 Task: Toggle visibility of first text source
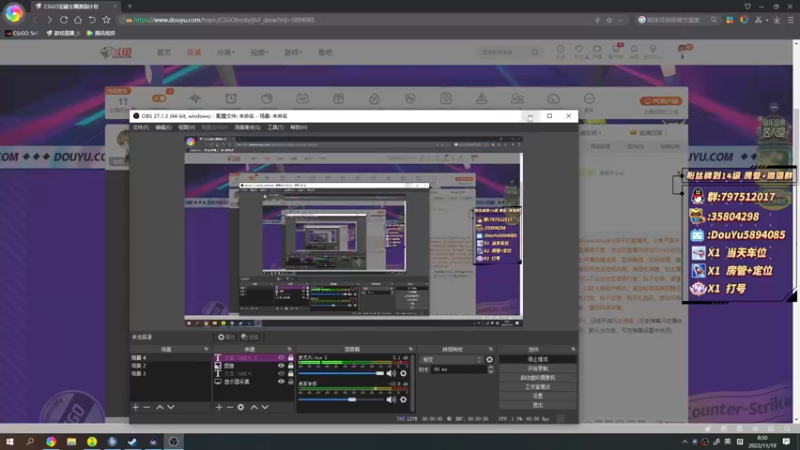[x=281, y=358]
